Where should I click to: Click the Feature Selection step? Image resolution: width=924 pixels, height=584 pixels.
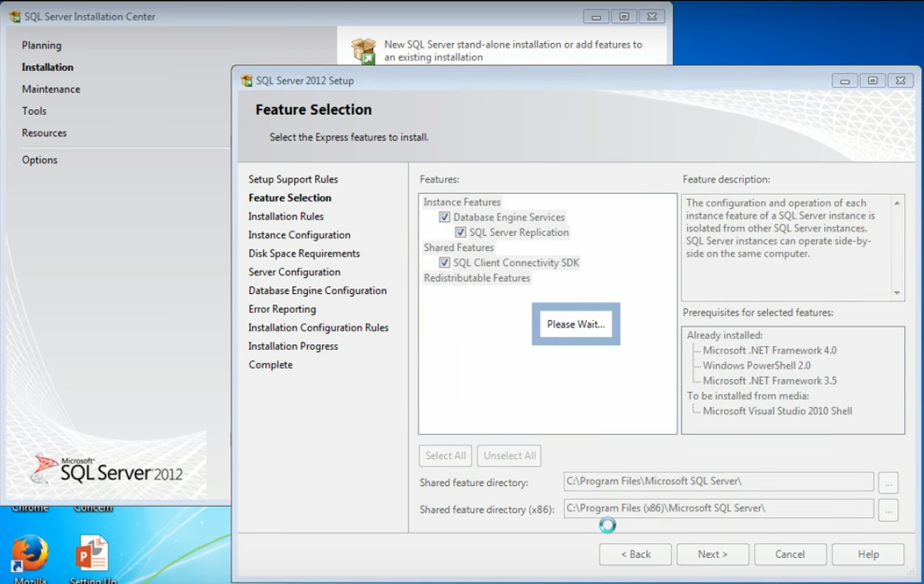click(290, 198)
